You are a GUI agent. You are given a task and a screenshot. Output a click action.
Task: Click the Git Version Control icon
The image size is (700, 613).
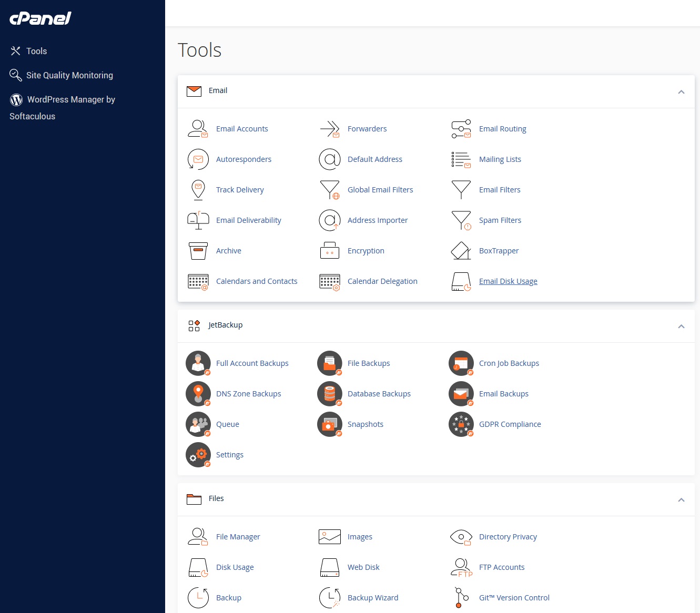tap(461, 598)
